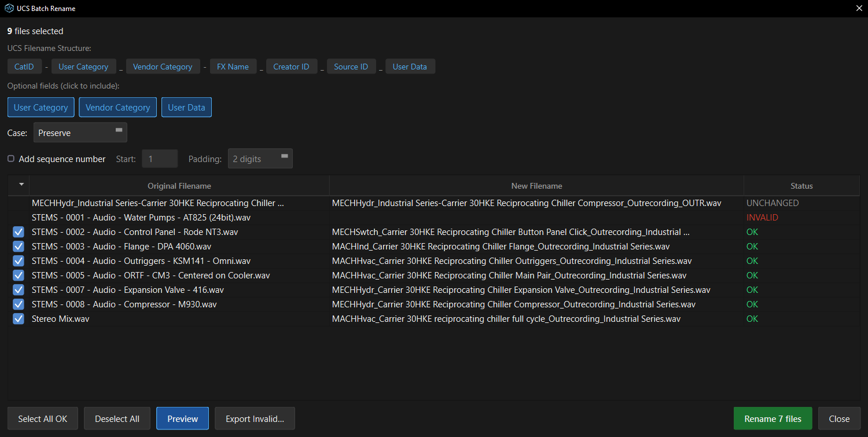Sort by the Original Filename column header
Image resolution: width=868 pixels, height=437 pixels.
pyautogui.click(x=179, y=186)
